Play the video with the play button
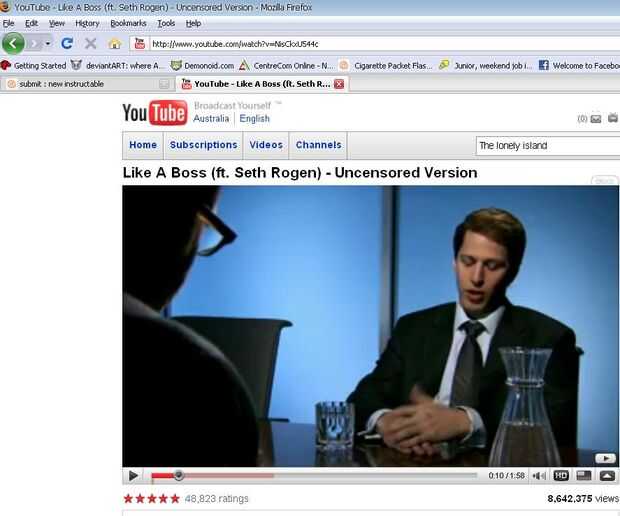 point(133,476)
